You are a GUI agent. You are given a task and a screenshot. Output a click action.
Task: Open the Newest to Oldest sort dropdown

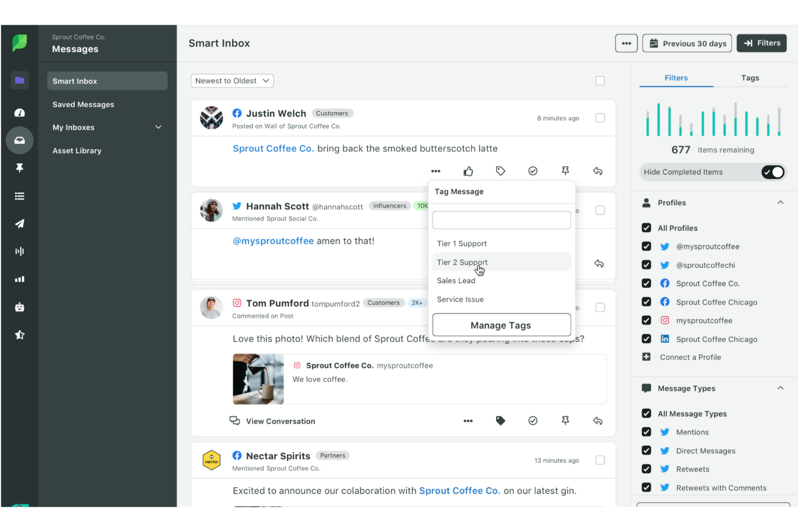pos(232,80)
